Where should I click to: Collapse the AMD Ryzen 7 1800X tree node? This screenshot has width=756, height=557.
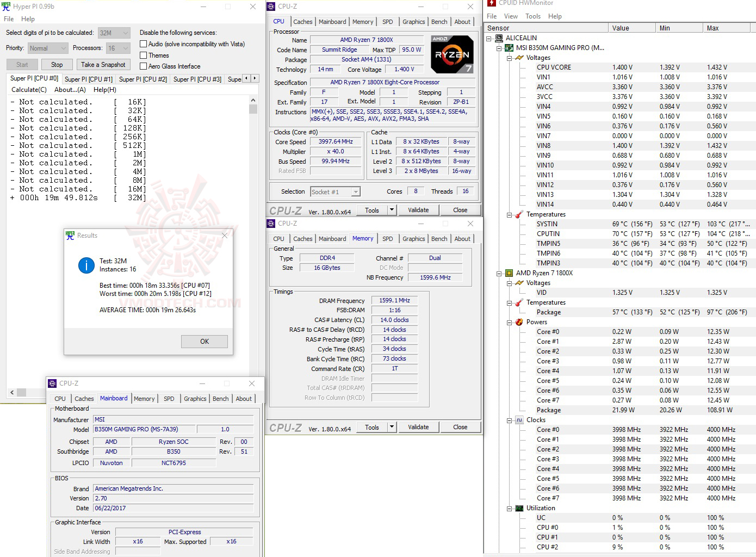point(499,273)
